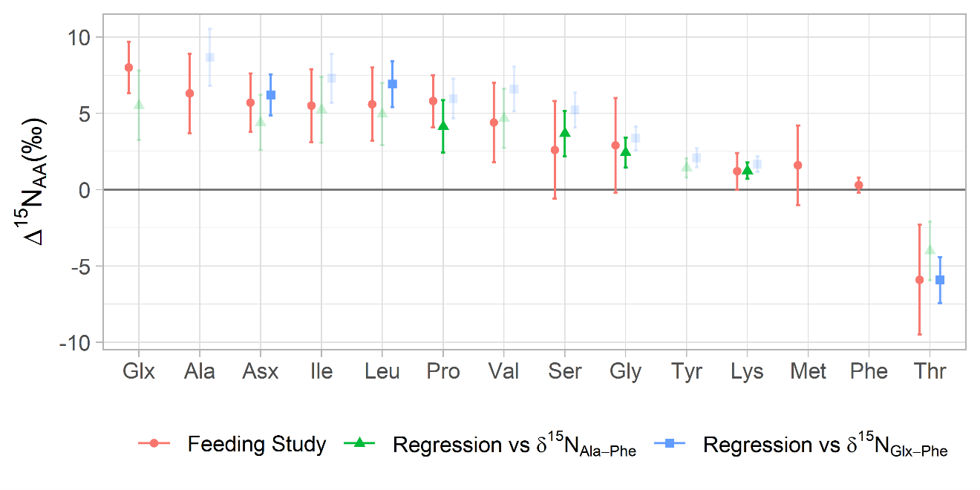Select the Asx blue square data point
The width and height of the screenshot is (980, 490).
coord(271,95)
